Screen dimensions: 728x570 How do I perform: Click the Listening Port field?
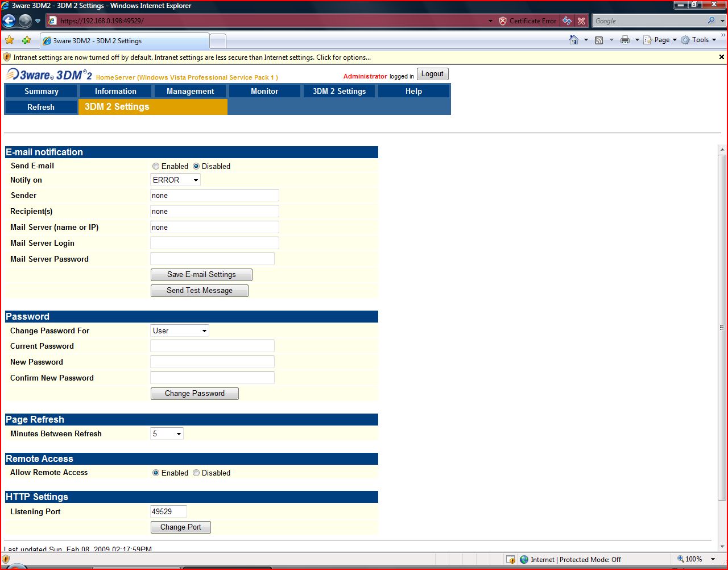(168, 511)
